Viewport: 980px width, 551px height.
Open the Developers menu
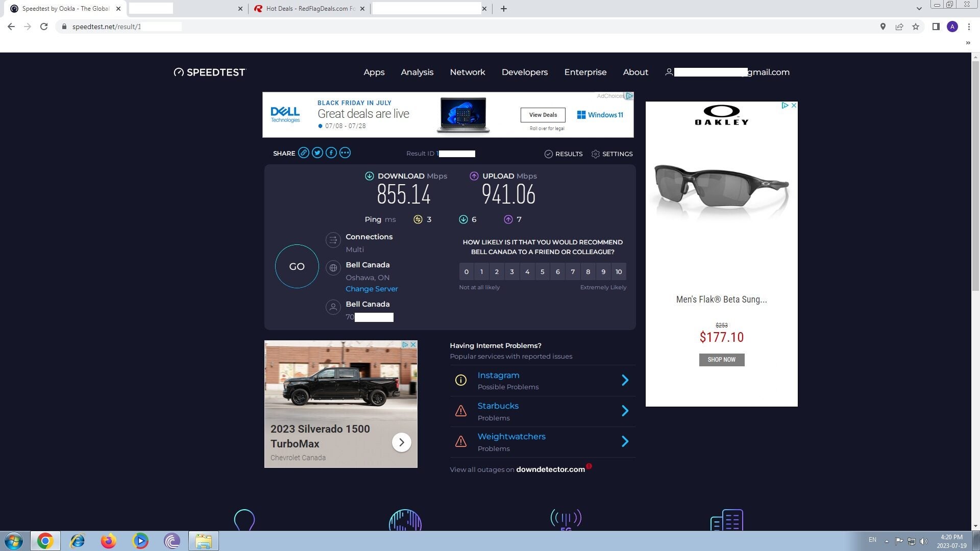click(x=525, y=72)
